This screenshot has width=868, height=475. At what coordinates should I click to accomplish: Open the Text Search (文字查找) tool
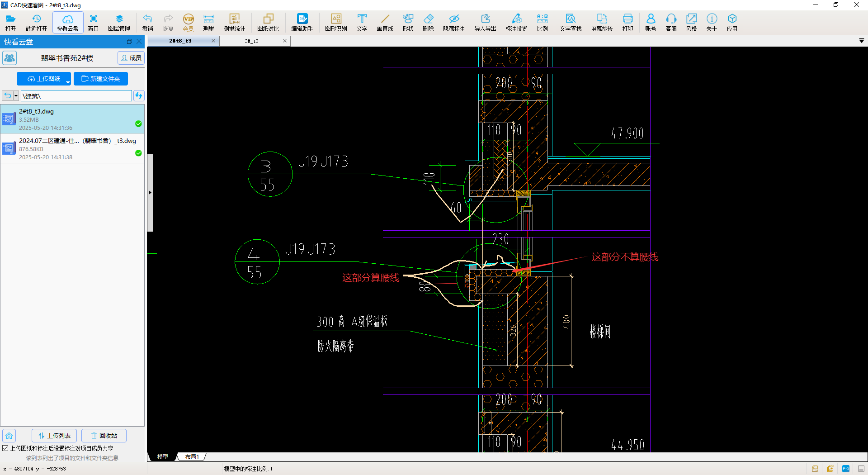(571, 22)
